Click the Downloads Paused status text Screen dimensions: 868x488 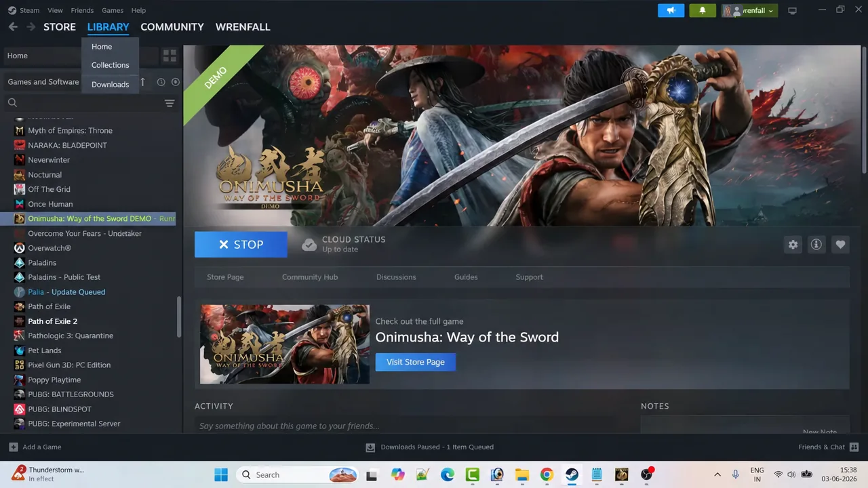[437, 447]
